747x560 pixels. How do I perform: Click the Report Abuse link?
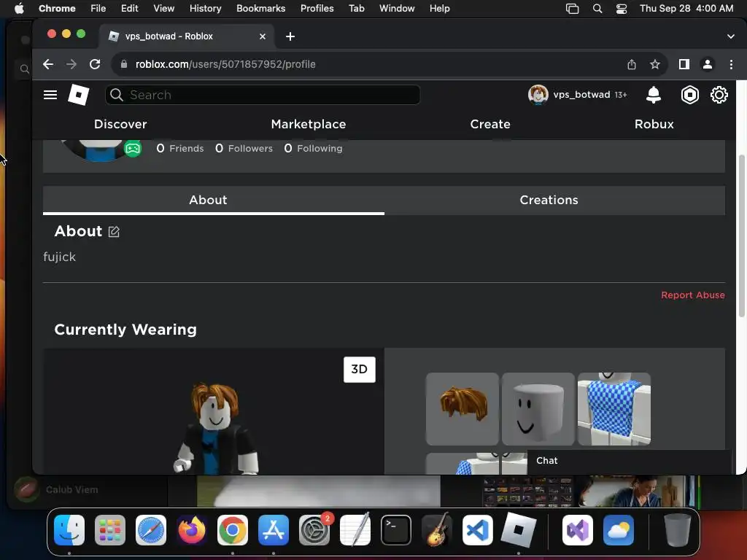point(693,295)
